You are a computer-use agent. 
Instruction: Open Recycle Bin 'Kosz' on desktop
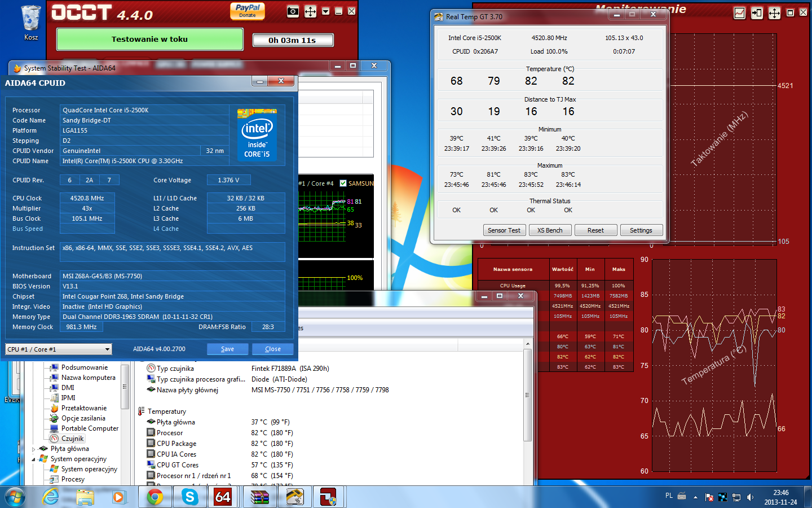coord(31,23)
